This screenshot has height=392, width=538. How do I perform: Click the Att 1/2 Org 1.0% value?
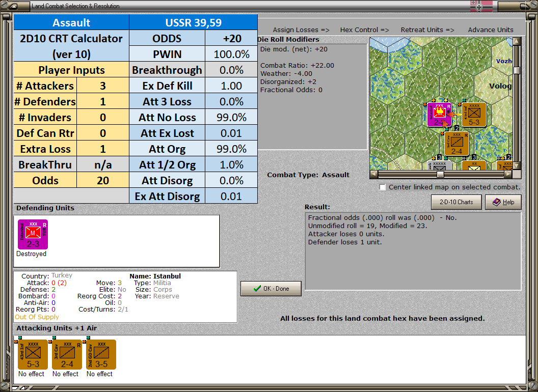232,164
